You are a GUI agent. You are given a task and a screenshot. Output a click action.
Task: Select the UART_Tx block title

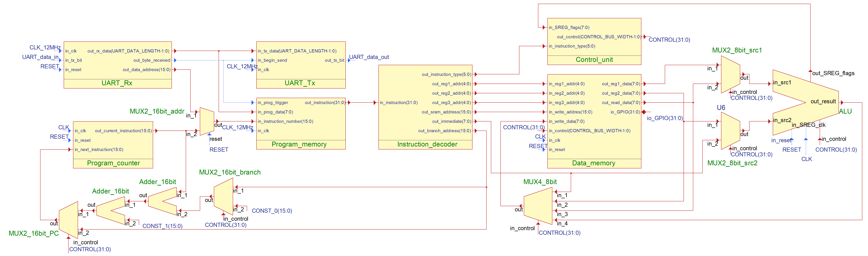(x=300, y=83)
